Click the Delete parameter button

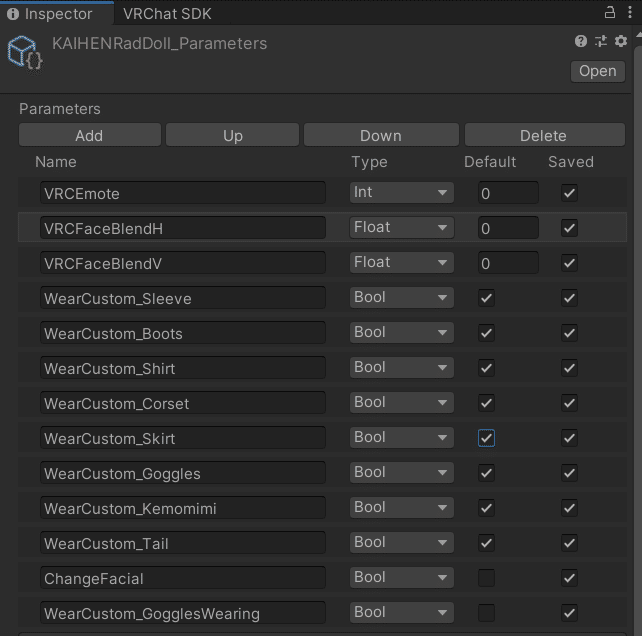coord(544,136)
